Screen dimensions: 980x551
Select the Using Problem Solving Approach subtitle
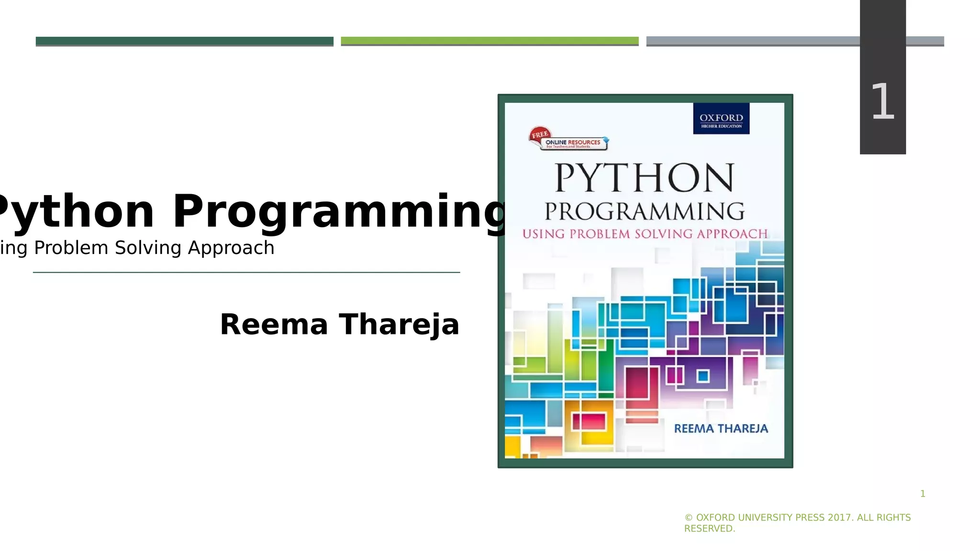pyautogui.click(x=137, y=248)
